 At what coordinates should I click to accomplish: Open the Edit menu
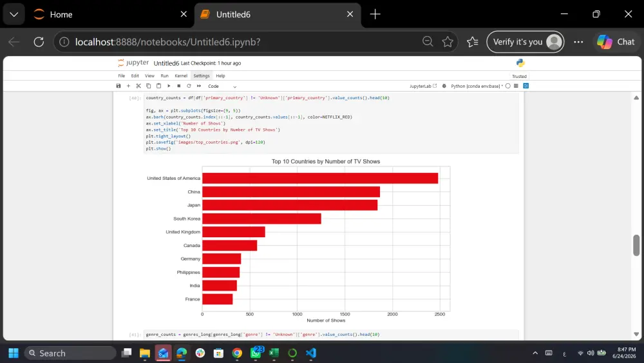tap(135, 75)
